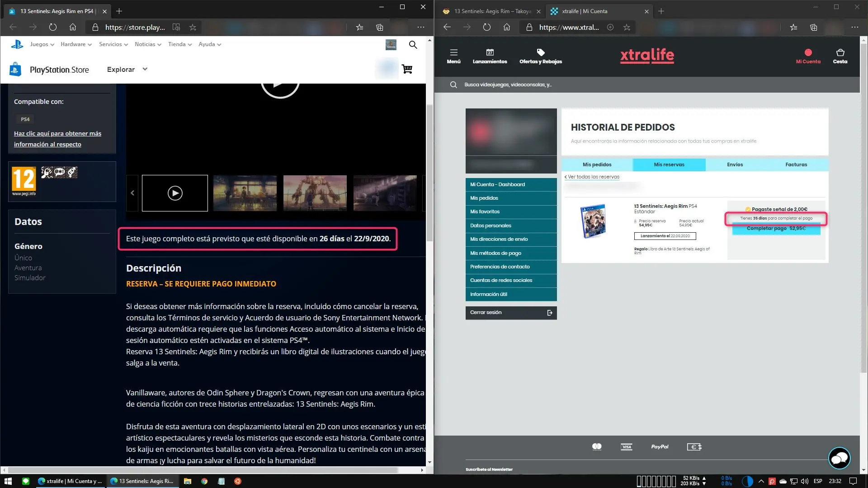Viewport: 868px width, 488px height.
Task: Follow Ver todas las reservas link
Action: (x=592, y=177)
